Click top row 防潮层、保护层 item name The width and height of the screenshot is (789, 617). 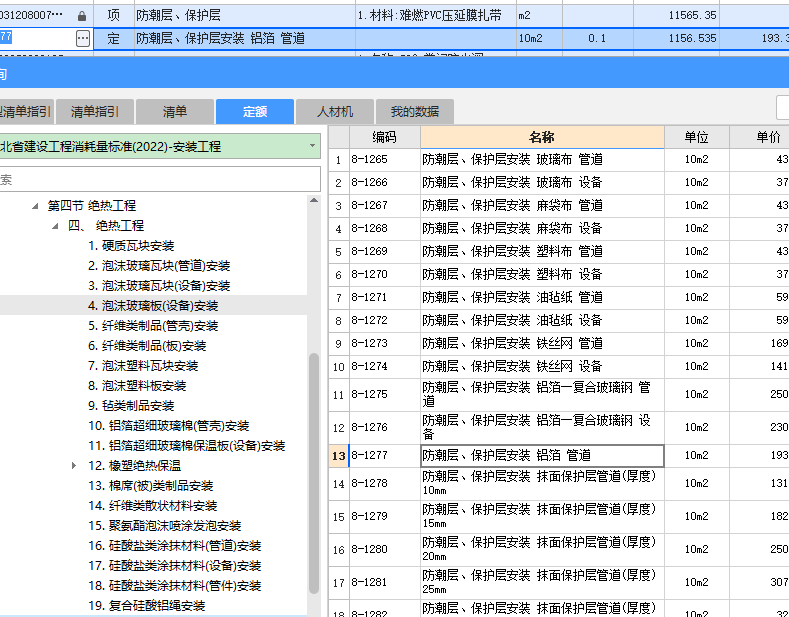click(178, 16)
